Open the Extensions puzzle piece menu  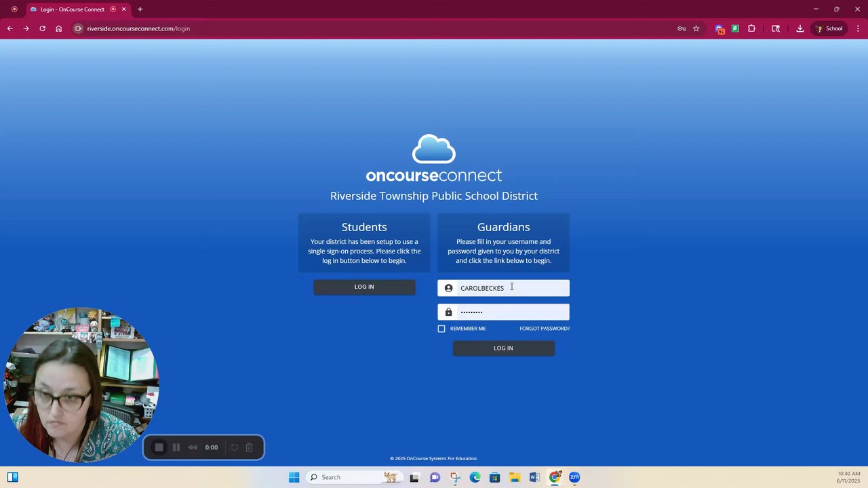tap(751, 28)
